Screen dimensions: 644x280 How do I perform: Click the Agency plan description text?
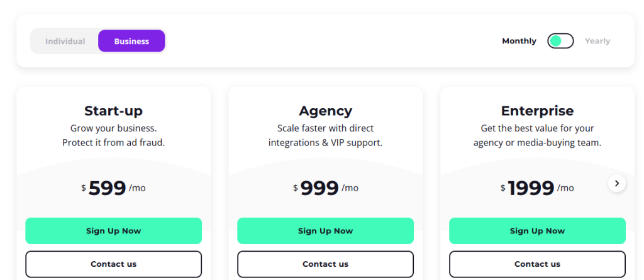325,136
